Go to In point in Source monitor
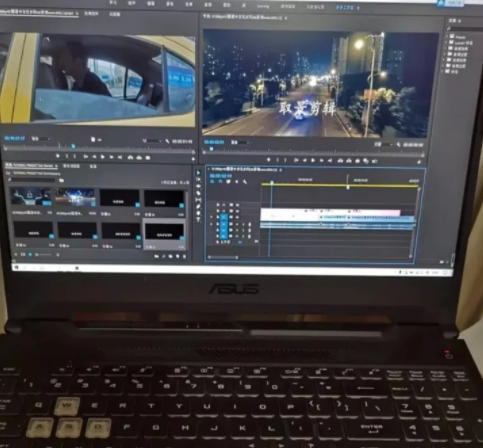 [86, 157]
